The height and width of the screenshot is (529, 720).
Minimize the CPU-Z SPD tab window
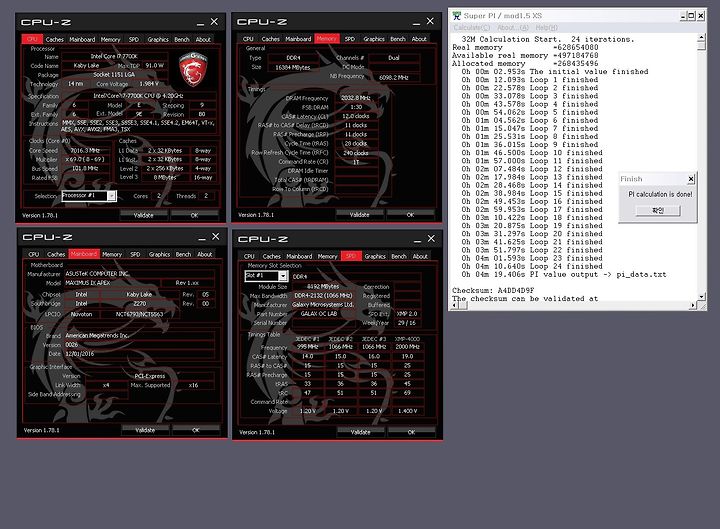click(417, 239)
